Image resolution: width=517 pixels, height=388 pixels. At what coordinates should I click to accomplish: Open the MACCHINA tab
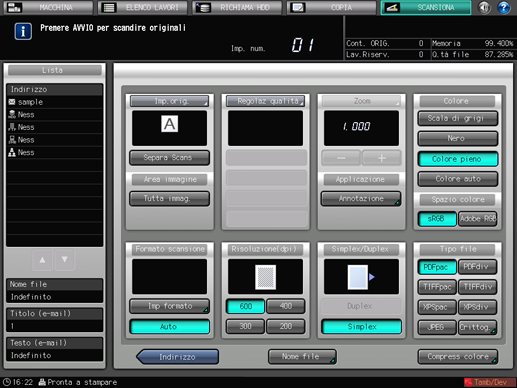tap(48, 7)
